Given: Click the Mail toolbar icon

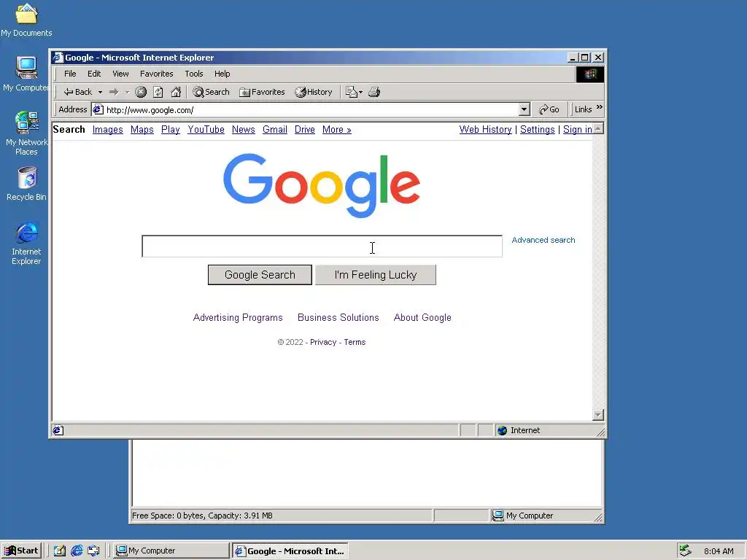Looking at the screenshot, I should [x=351, y=92].
